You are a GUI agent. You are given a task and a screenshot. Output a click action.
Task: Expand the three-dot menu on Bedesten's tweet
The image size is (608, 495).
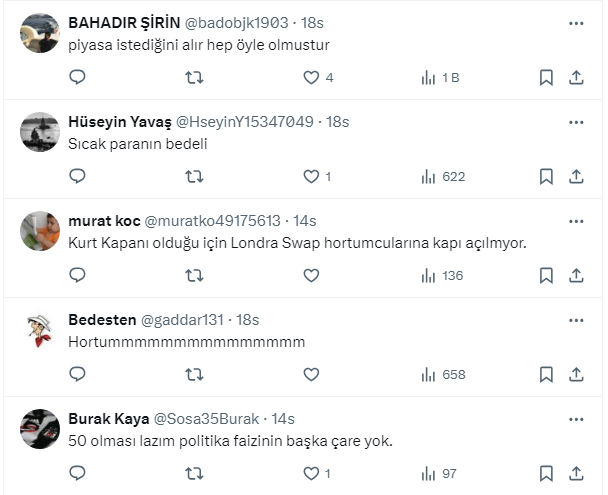576,319
